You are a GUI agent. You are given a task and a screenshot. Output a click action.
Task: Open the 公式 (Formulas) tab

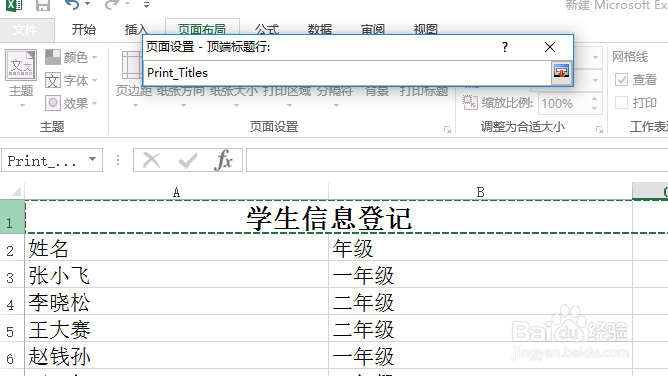pyautogui.click(x=267, y=28)
